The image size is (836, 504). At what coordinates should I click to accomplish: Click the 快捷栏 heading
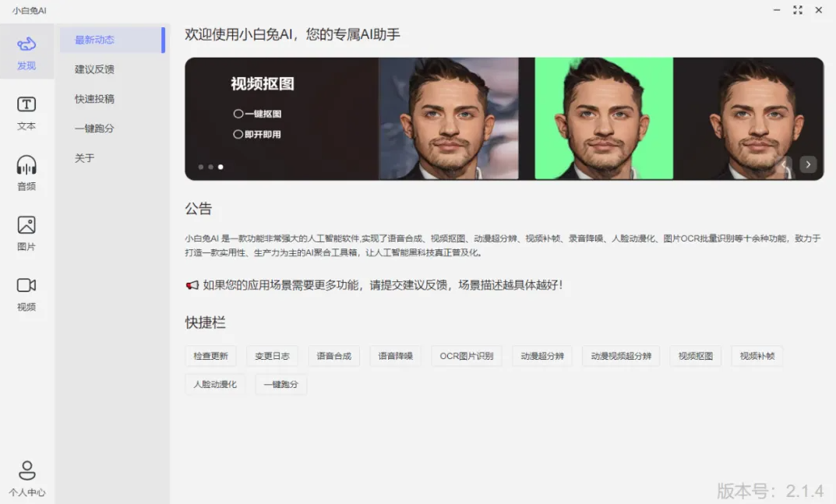point(205,322)
